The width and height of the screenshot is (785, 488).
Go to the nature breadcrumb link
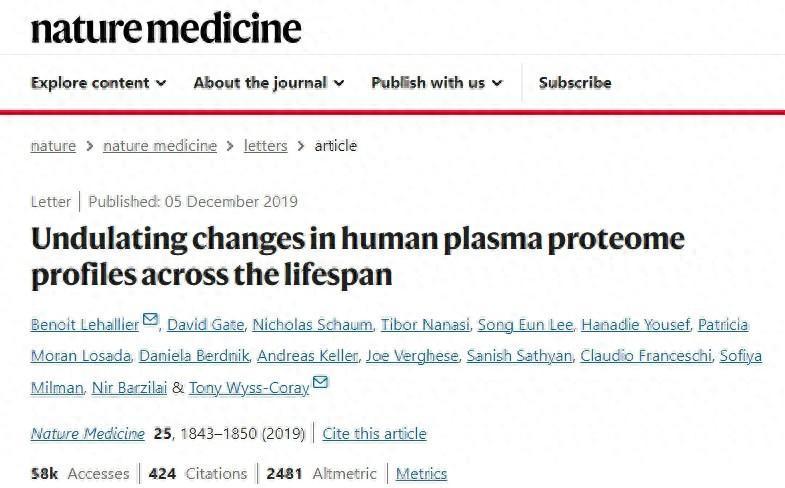(x=53, y=146)
